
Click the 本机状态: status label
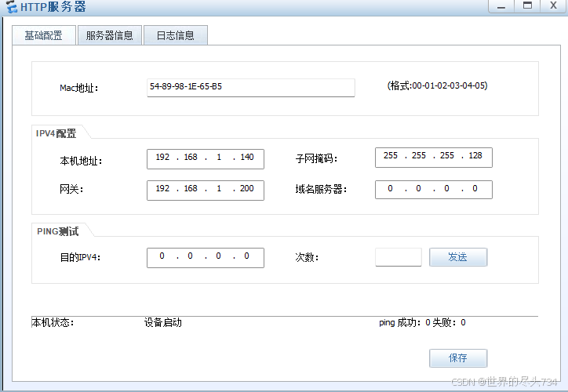(53, 322)
